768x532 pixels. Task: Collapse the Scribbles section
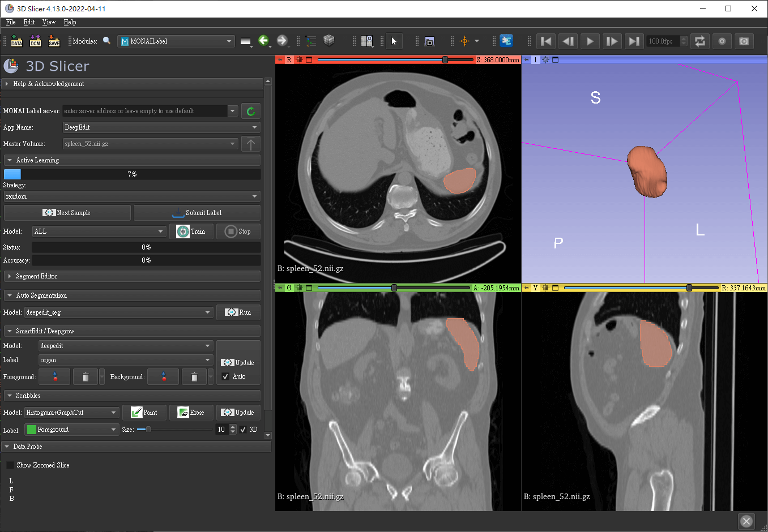[x=132, y=396]
